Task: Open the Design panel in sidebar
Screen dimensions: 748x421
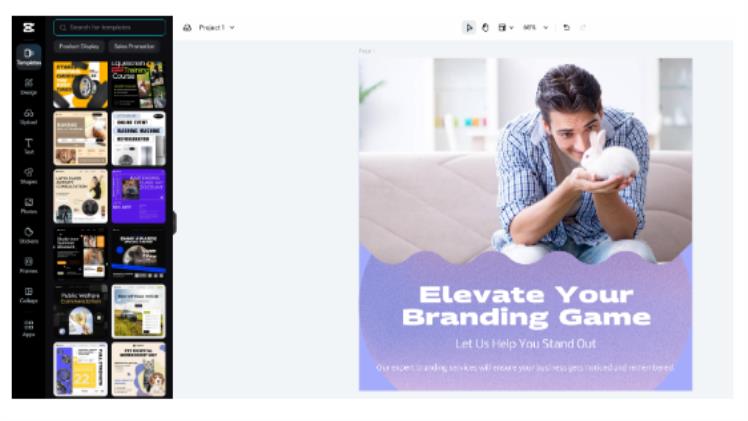Action: [29, 86]
